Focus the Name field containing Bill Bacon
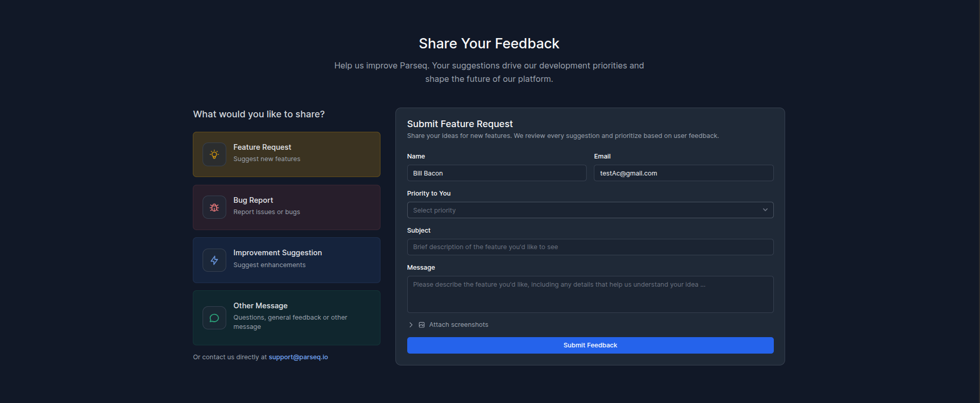Image resolution: width=980 pixels, height=403 pixels. click(x=497, y=173)
